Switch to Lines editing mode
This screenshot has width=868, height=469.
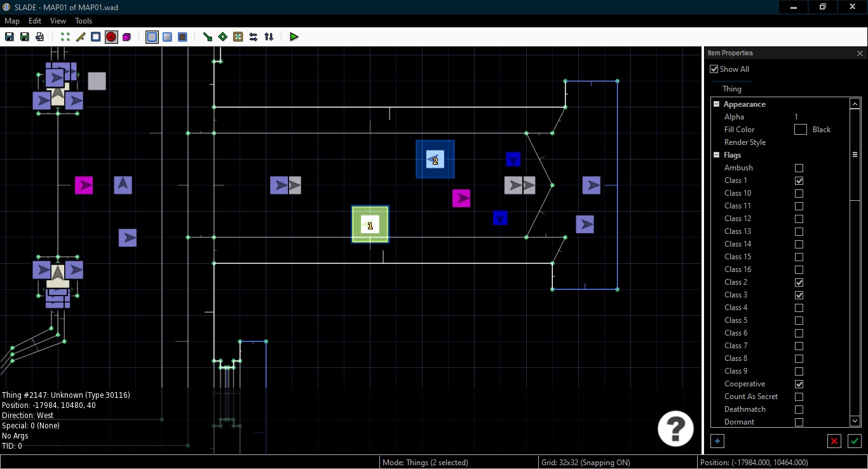click(80, 37)
